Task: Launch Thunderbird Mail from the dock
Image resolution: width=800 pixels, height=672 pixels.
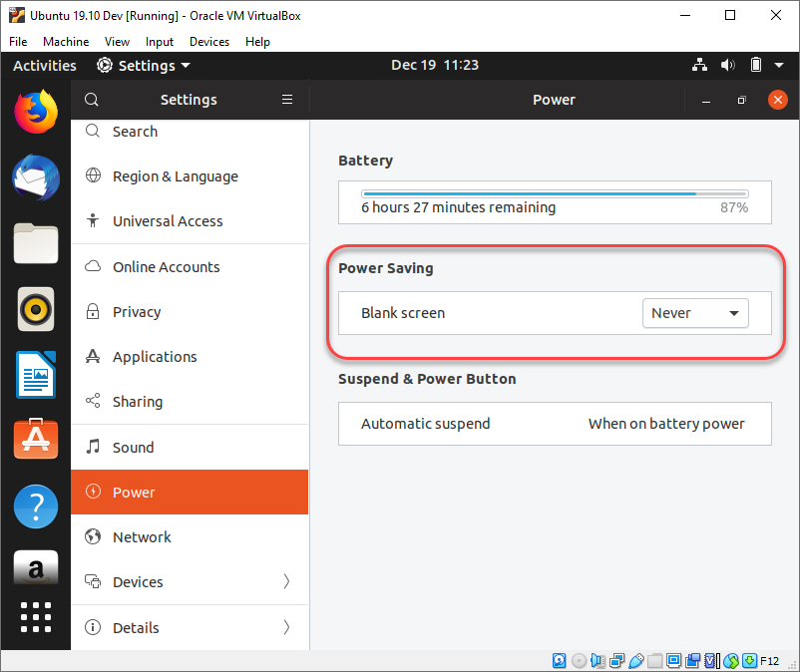Action: 36,177
